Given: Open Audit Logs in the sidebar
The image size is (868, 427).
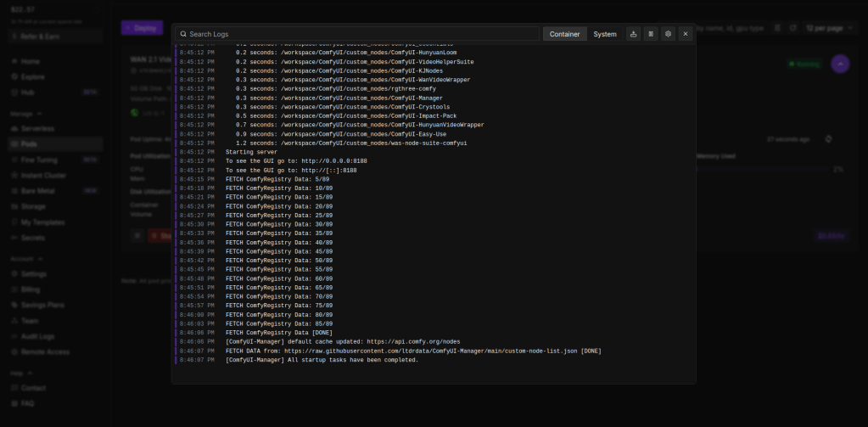Looking at the screenshot, I should click(39, 336).
